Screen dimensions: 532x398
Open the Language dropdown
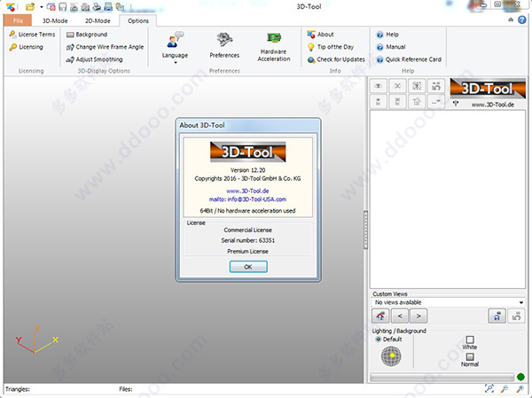(175, 47)
